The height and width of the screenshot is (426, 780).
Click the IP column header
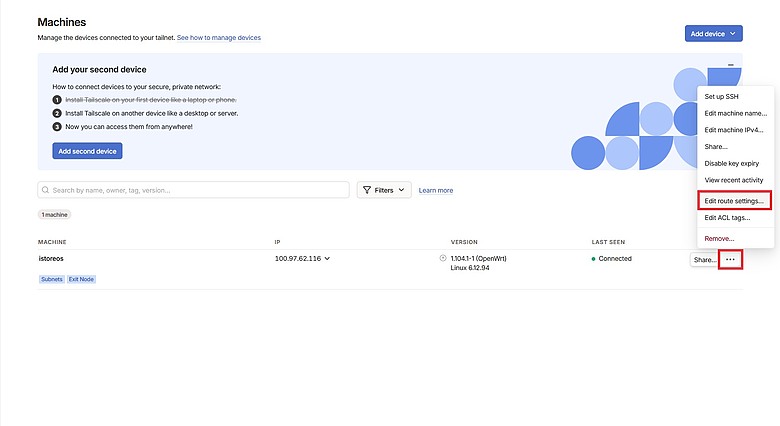coord(278,242)
